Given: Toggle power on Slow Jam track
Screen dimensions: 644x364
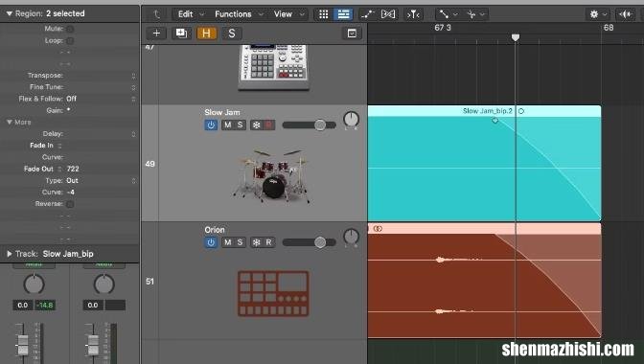Looking at the screenshot, I should tap(211, 125).
